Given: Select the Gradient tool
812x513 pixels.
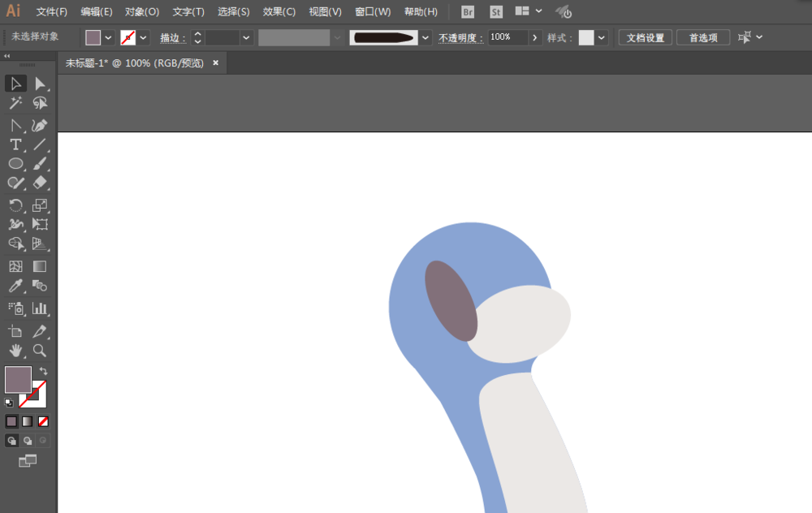Looking at the screenshot, I should [40, 266].
